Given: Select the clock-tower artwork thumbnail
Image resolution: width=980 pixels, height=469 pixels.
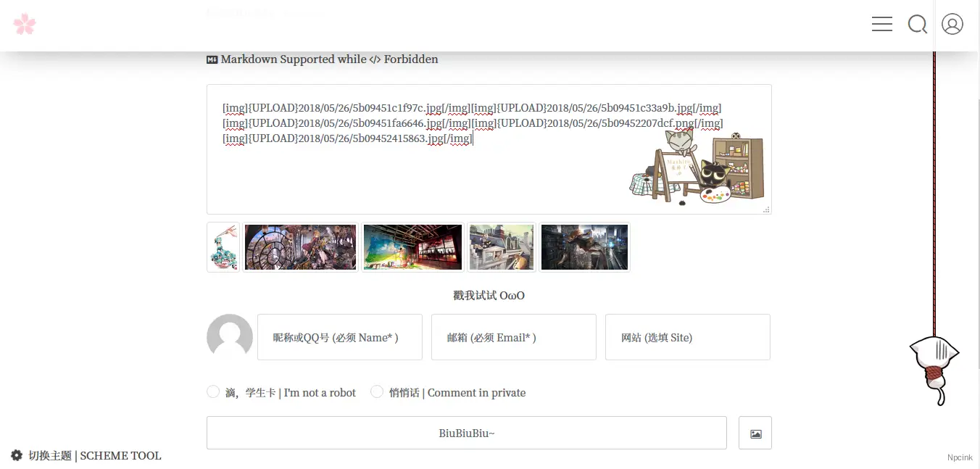Looking at the screenshot, I should [x=301, y=247].
